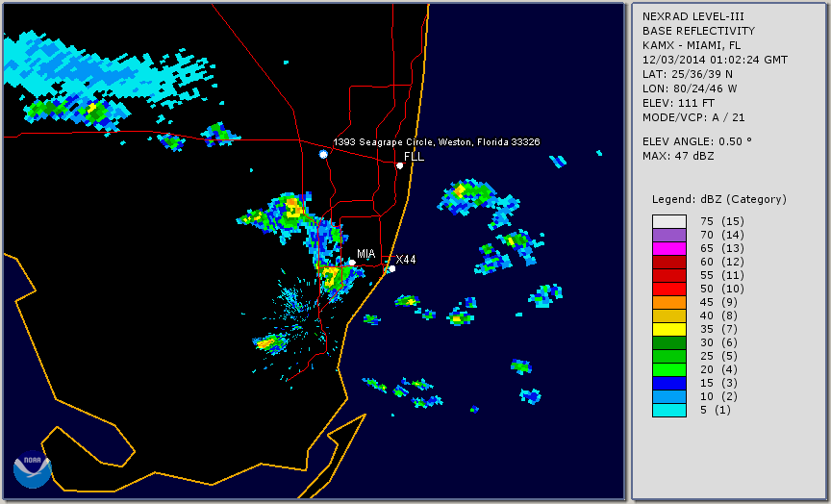Click the MIA airport marker dot

point(352,263)
